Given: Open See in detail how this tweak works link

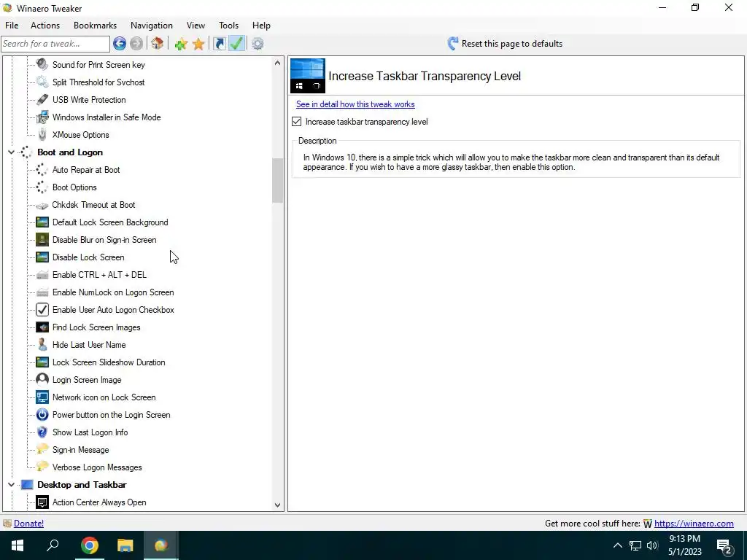Looking at the screenshot, I should [x=355, y=104].
